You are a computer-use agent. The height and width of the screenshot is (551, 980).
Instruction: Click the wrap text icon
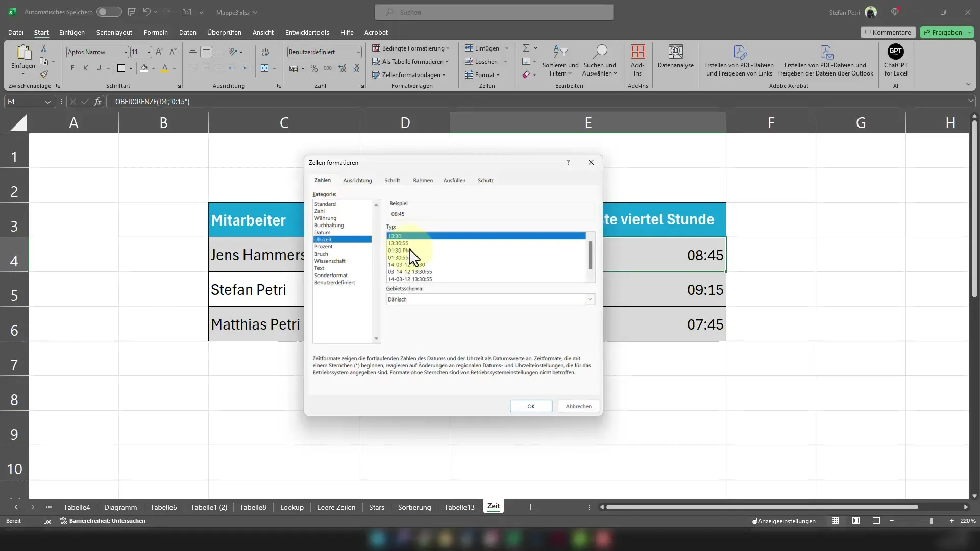265,52
